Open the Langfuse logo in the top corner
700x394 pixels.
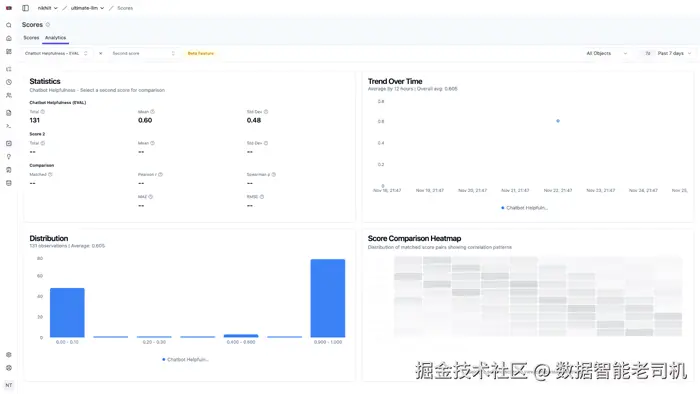tap(8, 8)
